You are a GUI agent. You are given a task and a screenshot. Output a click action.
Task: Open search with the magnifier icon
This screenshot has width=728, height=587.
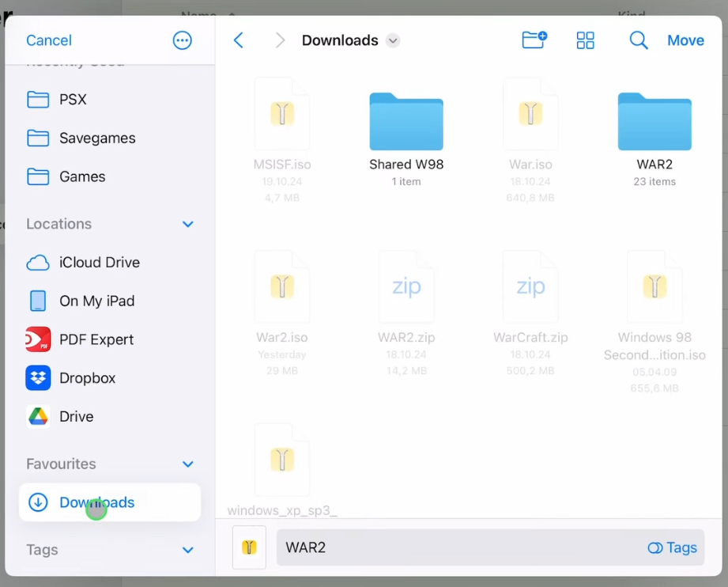(639, 40)
